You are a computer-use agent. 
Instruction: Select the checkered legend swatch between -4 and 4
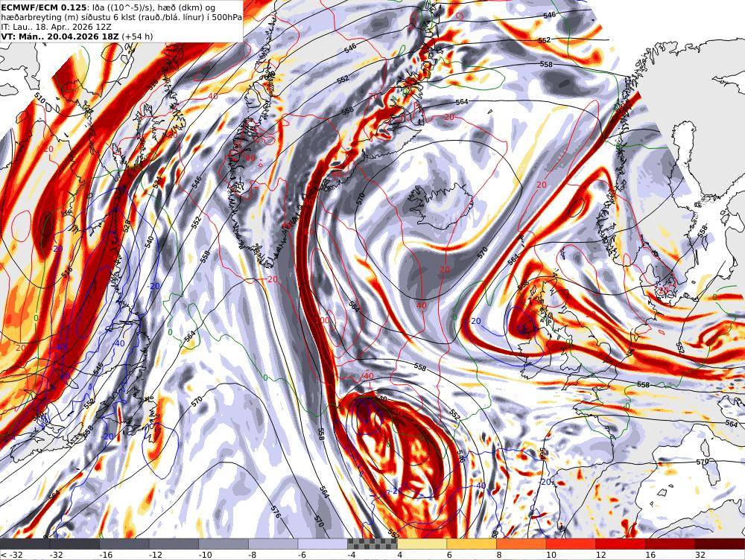pyautogui.click(x=372, y=544)
